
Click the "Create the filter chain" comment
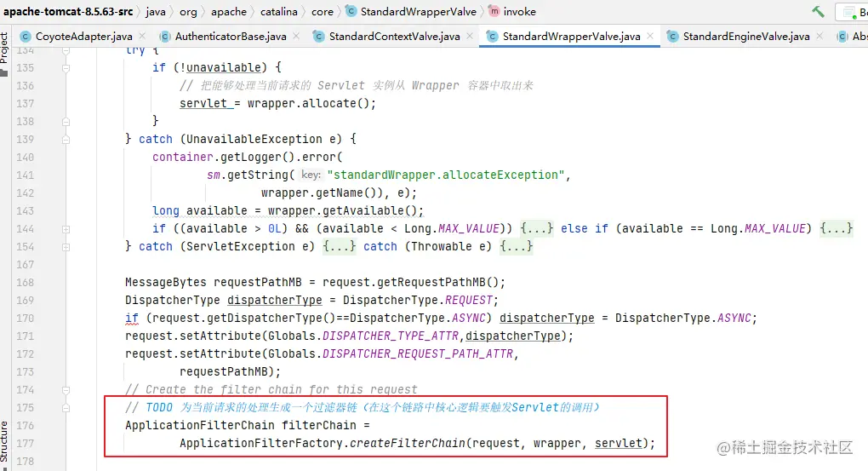(x=271, y=389)
